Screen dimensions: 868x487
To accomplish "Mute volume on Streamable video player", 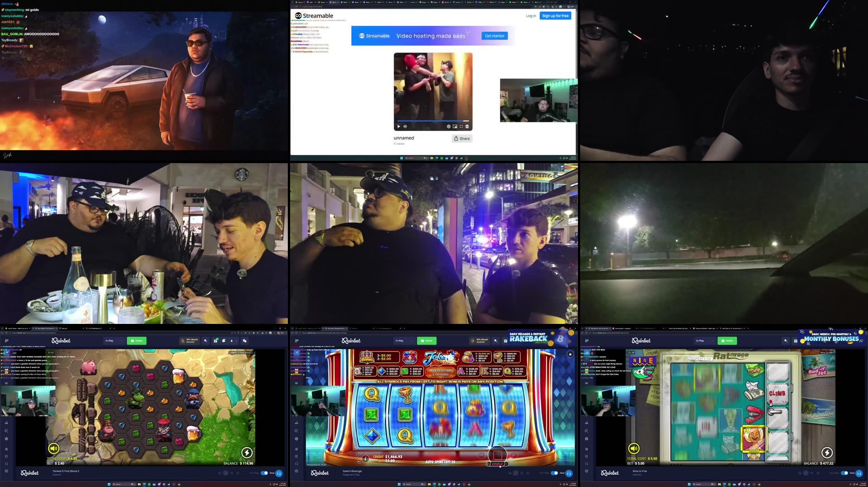I will point(405,126).
